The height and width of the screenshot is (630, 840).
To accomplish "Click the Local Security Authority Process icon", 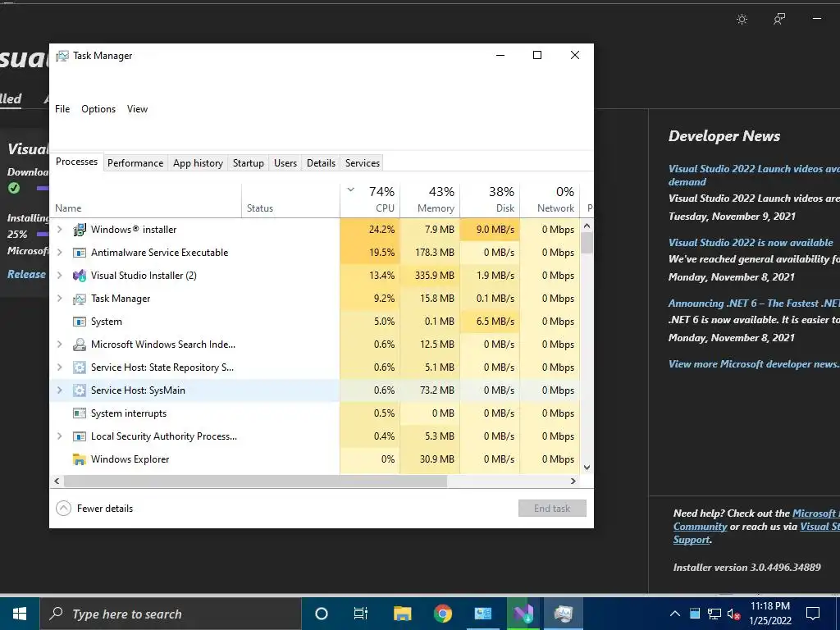I will point(80,436).
